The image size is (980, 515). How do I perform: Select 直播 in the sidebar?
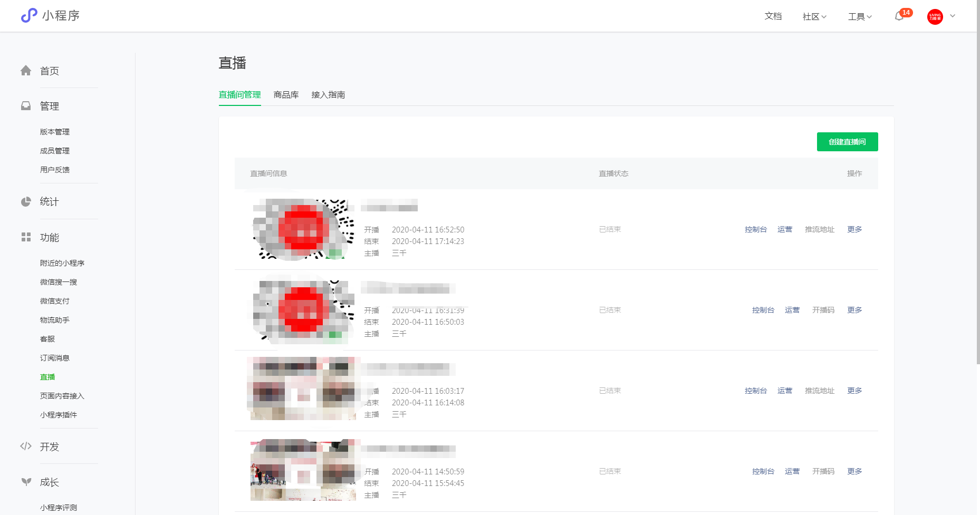click(x=47, y=377)
